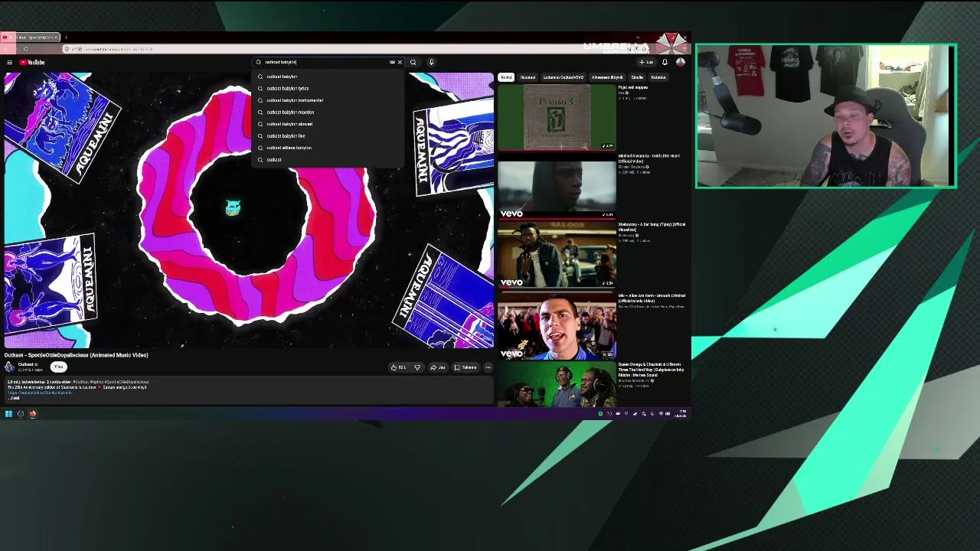Open the Alien Ant Farm Smooth Criminal thumbnail

point(557,324)
